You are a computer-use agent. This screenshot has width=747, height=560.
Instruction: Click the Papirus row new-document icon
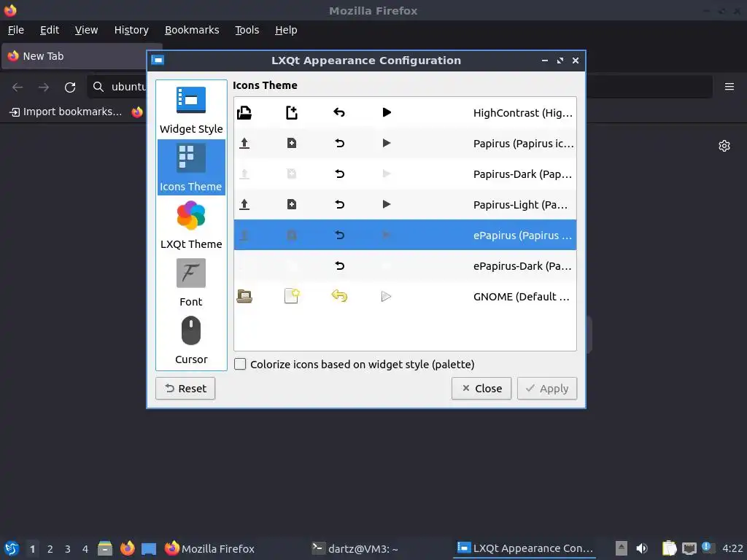click(x=292, y=144)
